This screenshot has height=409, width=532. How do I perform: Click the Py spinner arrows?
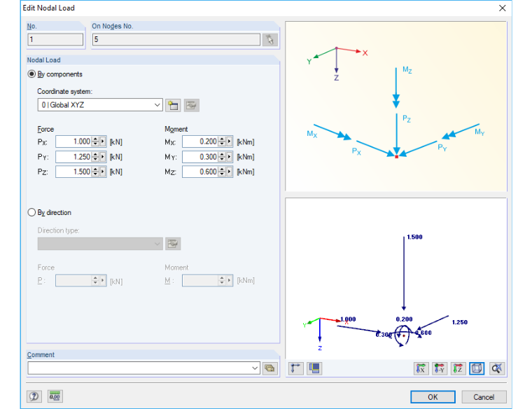(95, 156)
